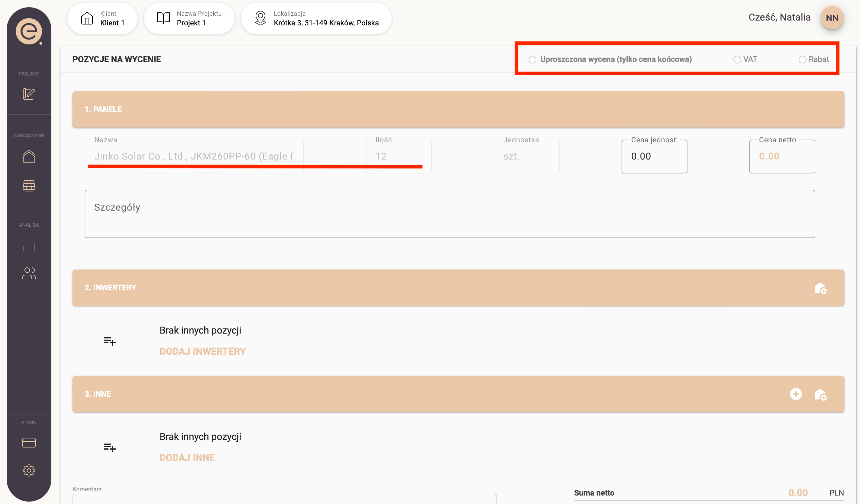Screen dimensions: 860x504
Task: Open the NN user avatar
Action: click(832, 18)
